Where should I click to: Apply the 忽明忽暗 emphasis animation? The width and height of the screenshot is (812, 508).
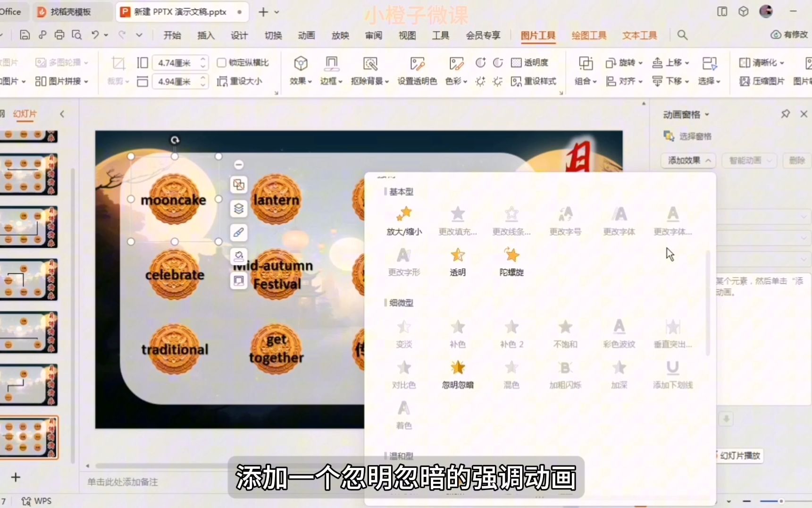pyautogui.click(x=457, y=373)
